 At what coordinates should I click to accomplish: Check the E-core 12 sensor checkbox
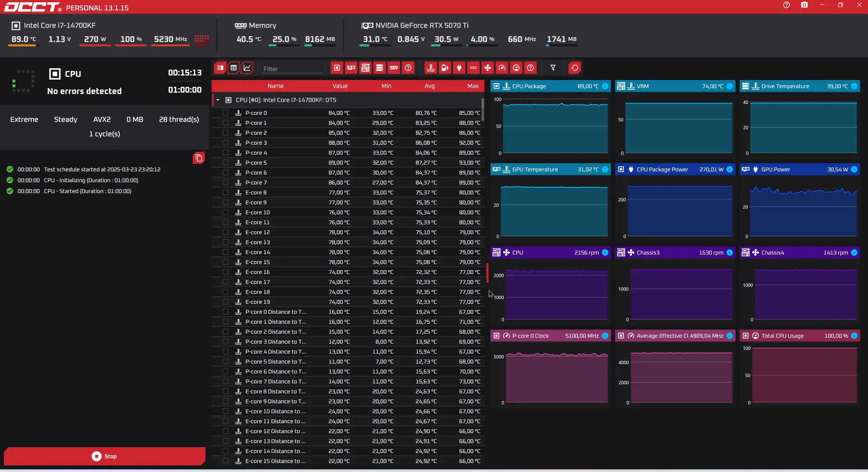pyautogui.click(x=226, y=232)
